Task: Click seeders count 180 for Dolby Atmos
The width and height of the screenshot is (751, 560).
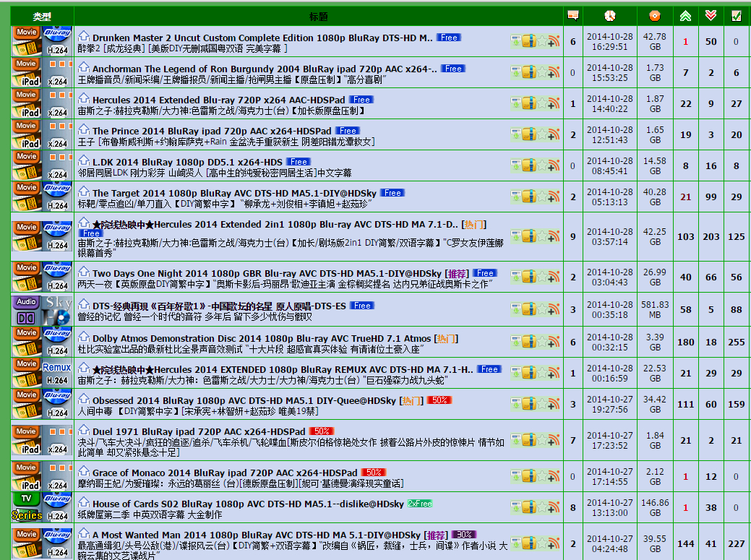Action: tap(685, 343)
